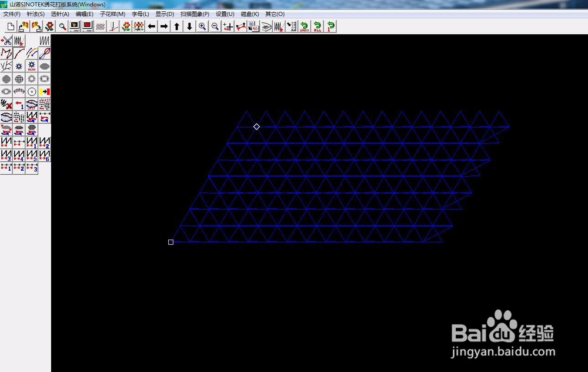Click the diagonal hatch lines toolbar icon
The height and width of the screenshot is (372, 588).
[x=100, y=26]
